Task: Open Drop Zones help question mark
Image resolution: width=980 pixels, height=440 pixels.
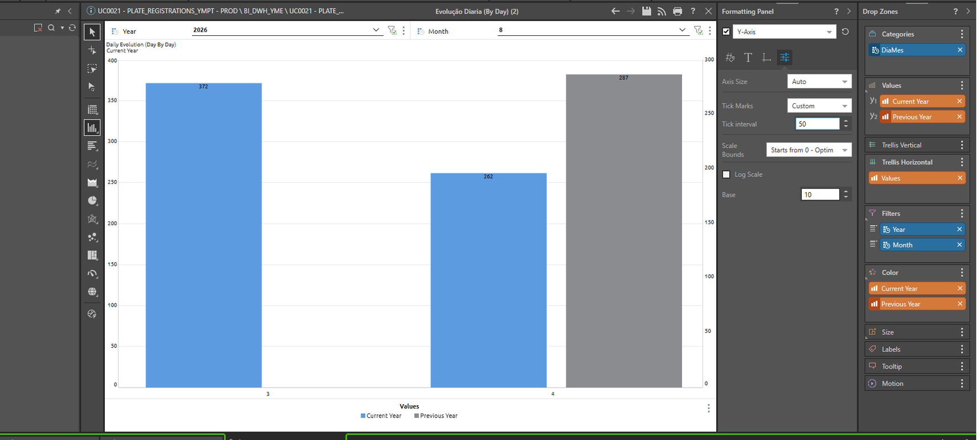Action: click(x=955, y=11)
